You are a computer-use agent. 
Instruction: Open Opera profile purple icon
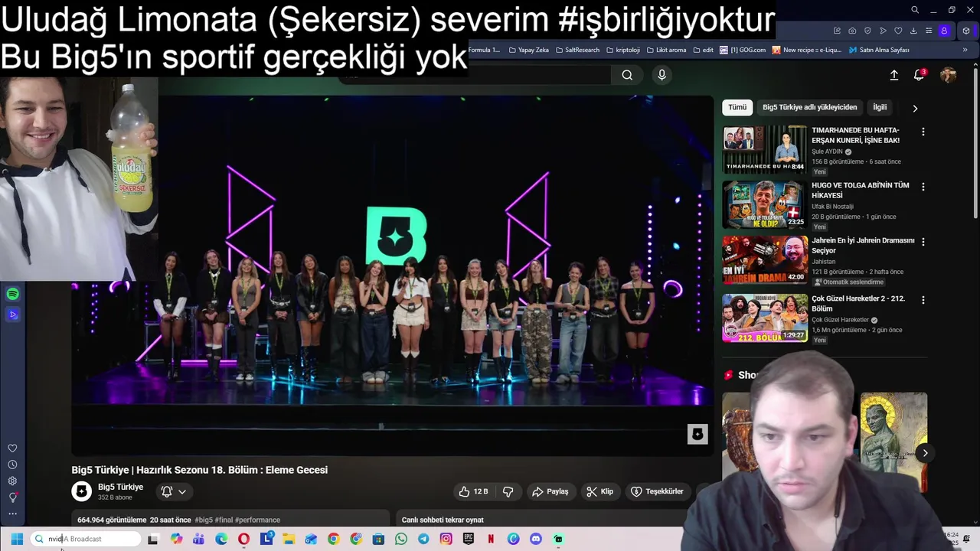point(944,31)
